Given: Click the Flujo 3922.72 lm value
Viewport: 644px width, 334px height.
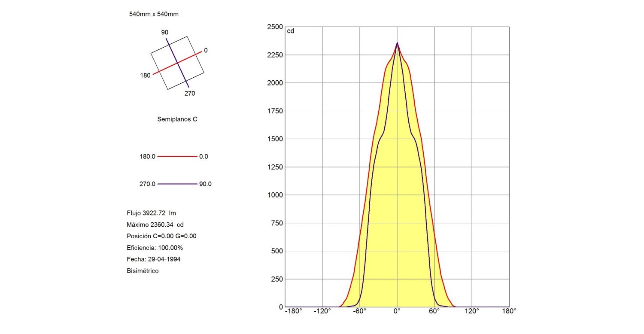Looking at the screenshot, I should pos(151,213).
